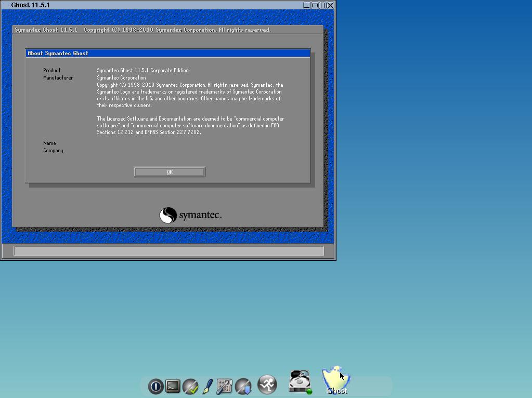Image resolution: width=532 pixels, height=398 pixels.
Task: Launch the paintbrush icon in the dock
Action: 207,386
